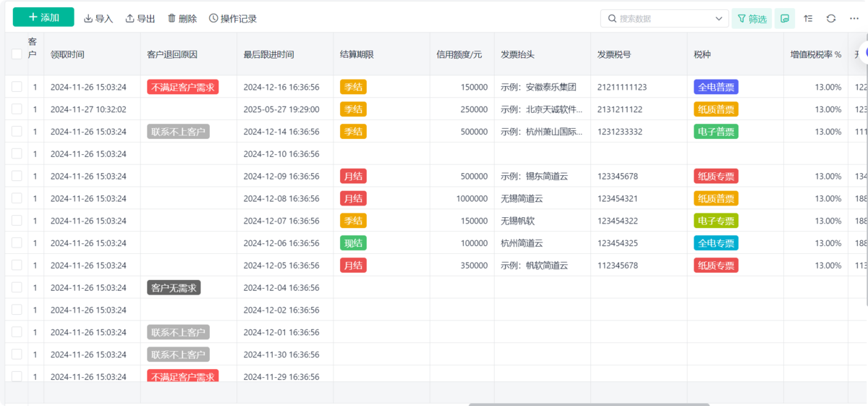Click the 发票税号 column header

(x=639, y=54)
